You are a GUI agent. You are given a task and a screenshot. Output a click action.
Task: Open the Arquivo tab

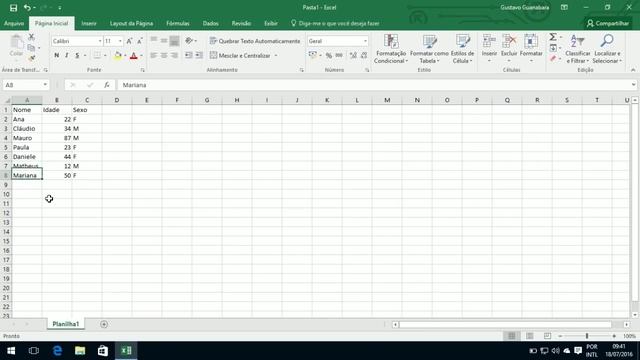click(x=14, y=24)
